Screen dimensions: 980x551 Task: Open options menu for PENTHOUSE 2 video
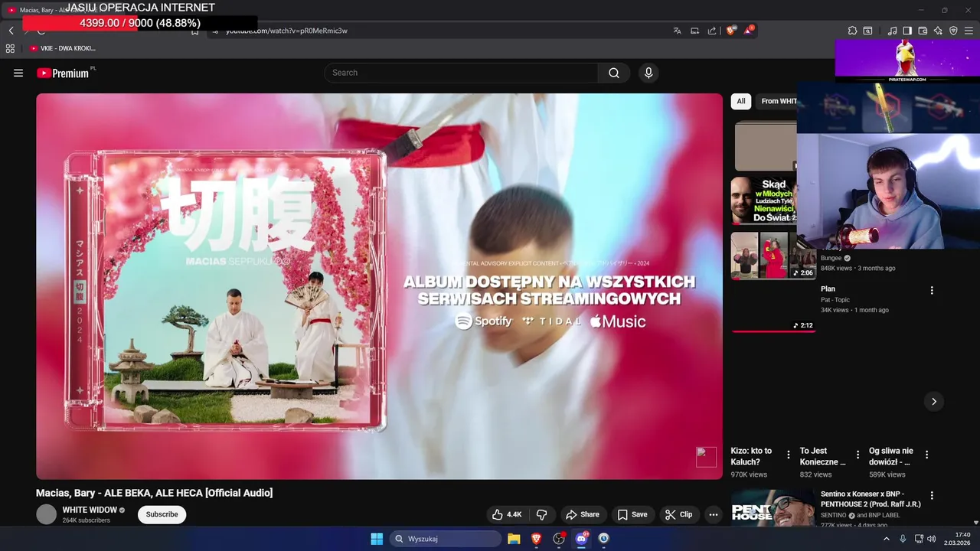pos(932,496)
